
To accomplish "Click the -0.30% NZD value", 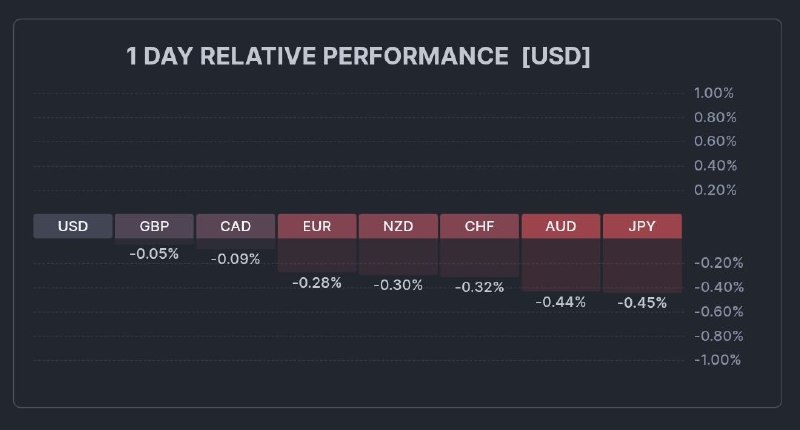I will (398, 285).
